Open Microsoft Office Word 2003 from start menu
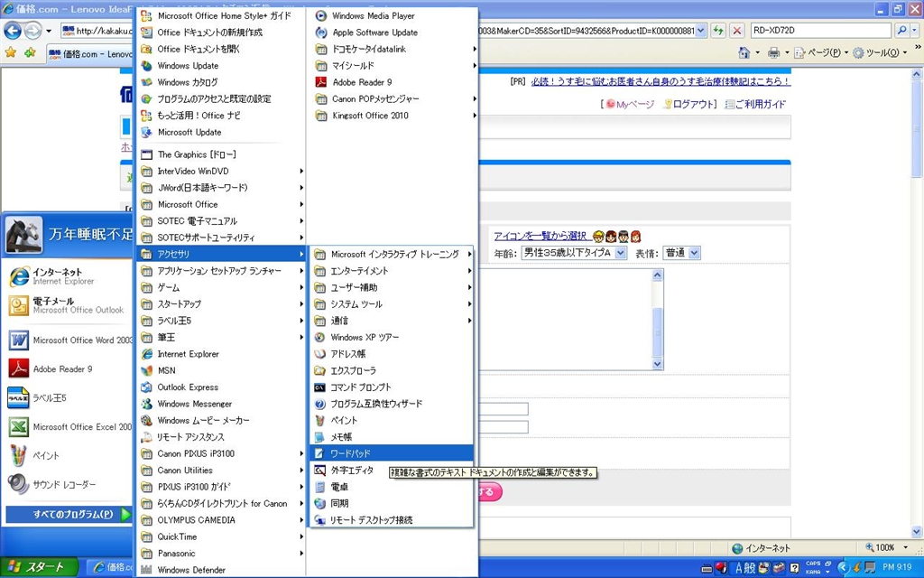 [69, 340]
